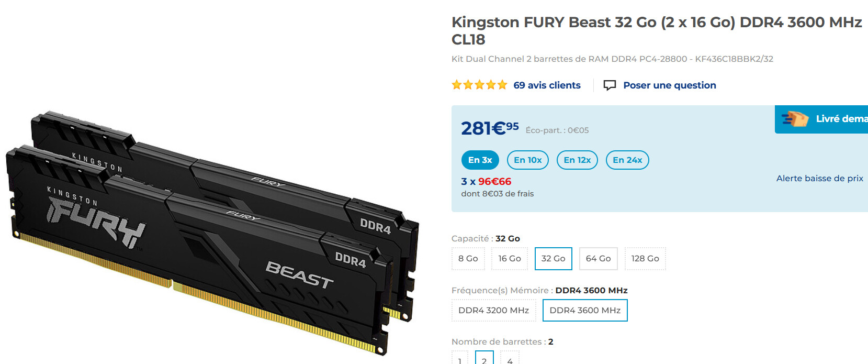Click the delivery package icon

(x=795, y=119)
